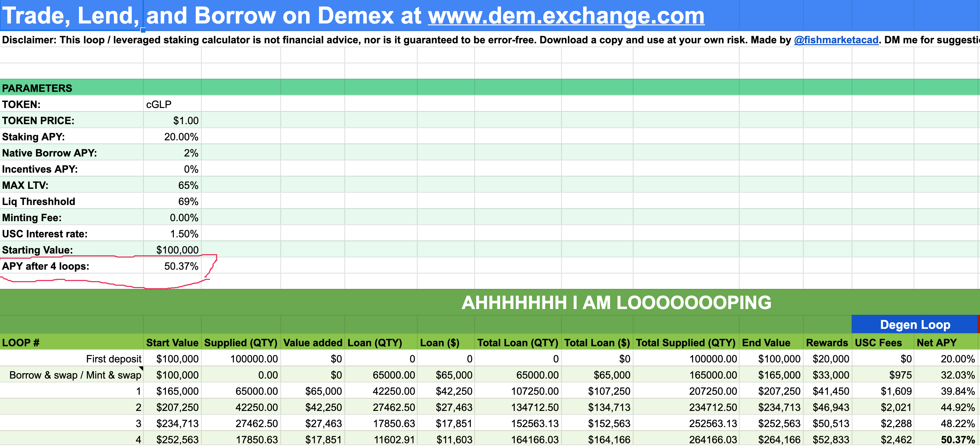Viewport: 980px width, 446px height.
Task: Open the www.dem.exchange.com link
Action: coord(566,16)
